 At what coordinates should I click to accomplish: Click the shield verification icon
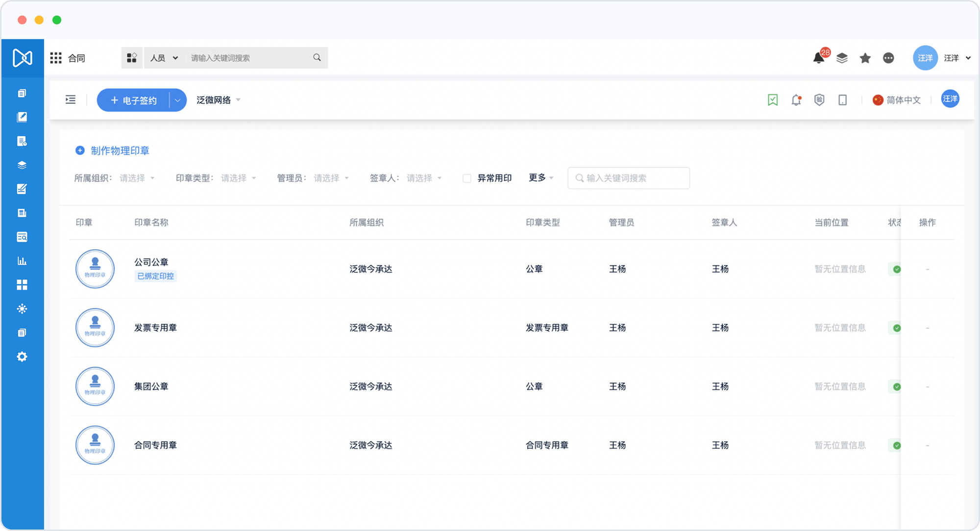tap(819, 100)
